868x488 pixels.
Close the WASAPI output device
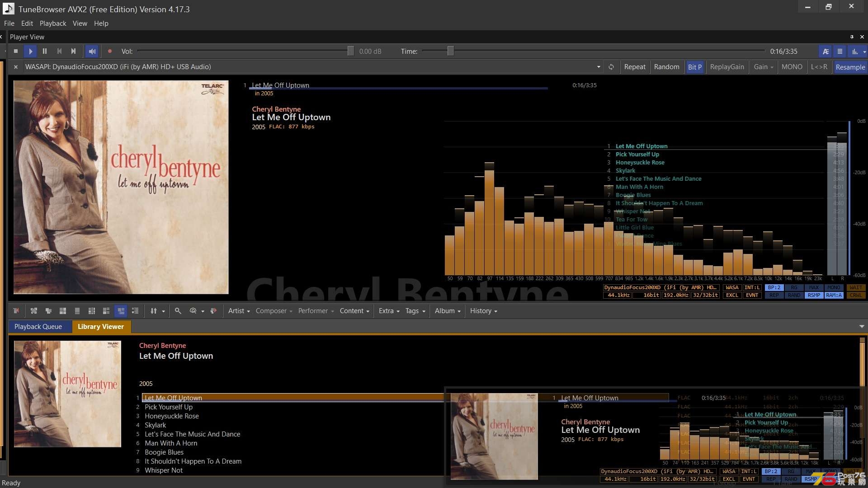click(x=16, y=67)
